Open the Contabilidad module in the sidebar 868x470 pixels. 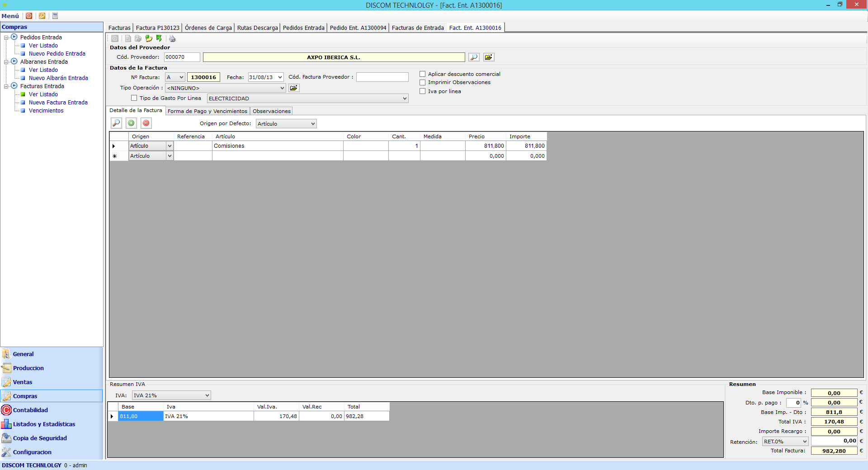30,410
